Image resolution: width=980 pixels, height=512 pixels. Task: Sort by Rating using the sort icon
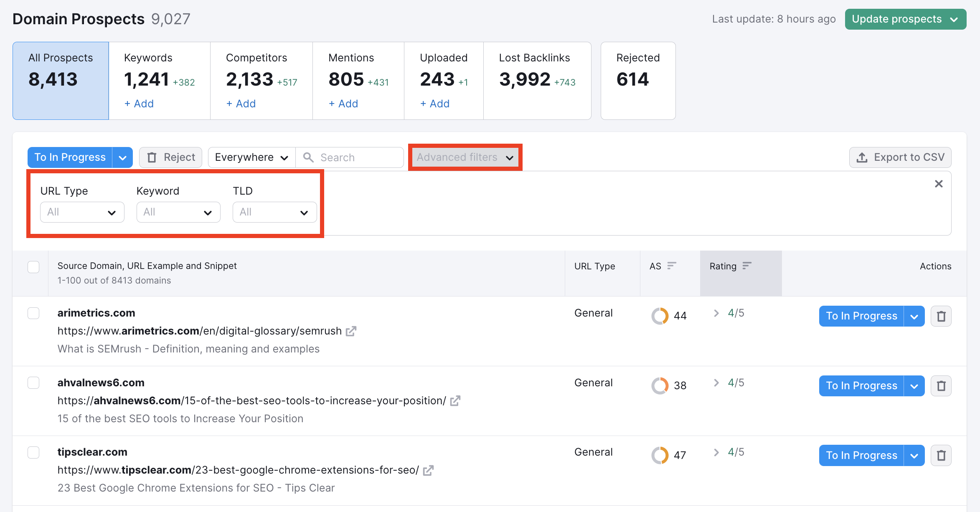pyautogui.click(x=746, y=266)
